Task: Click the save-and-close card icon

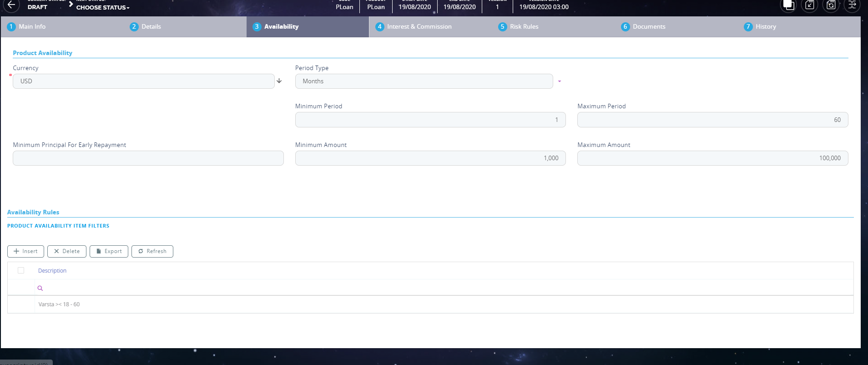Action: coord(809,5)
